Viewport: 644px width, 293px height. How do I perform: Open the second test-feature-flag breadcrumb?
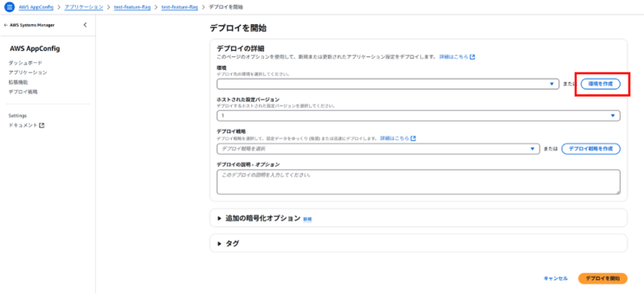pyautogui.click(x=180, y=7)
